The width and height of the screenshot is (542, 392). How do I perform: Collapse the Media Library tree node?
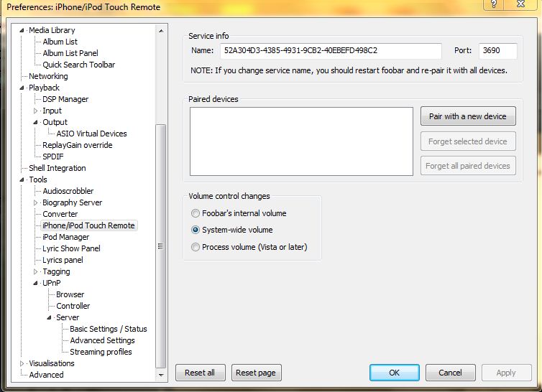(x=22, y=30)
